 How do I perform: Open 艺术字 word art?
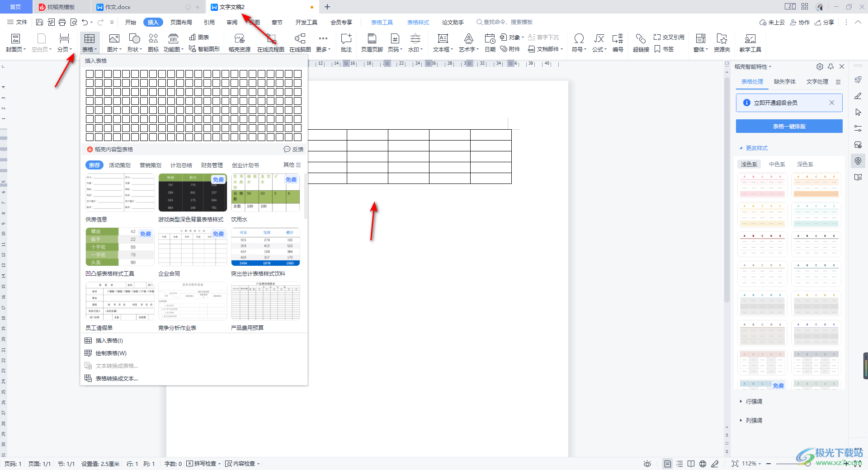click(x=469, y=43)
